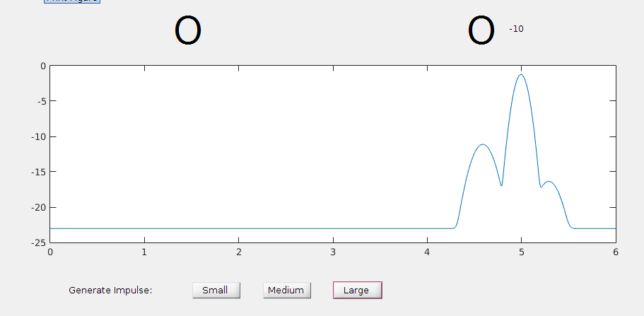The image size is (644, 316).
Task: Click the tallest peak of the waveform
Action: click(521, 75)
